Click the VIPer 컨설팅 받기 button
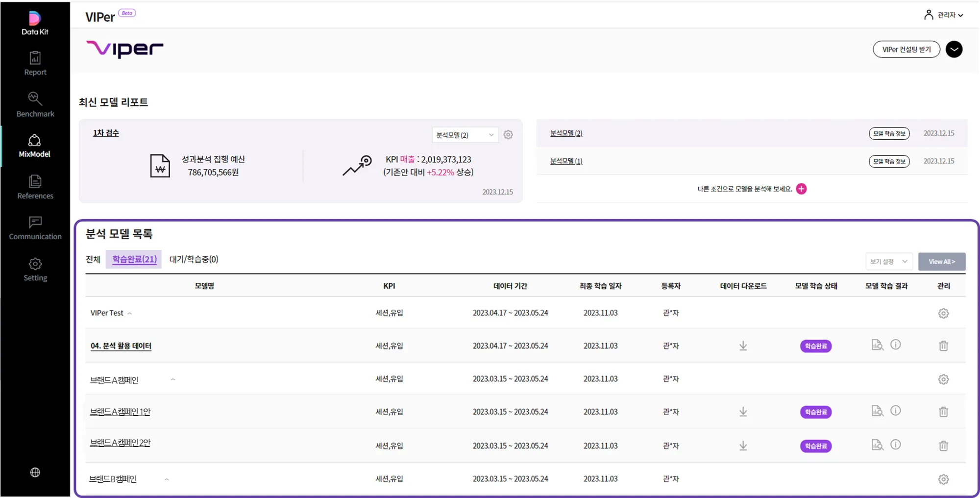 906,50
